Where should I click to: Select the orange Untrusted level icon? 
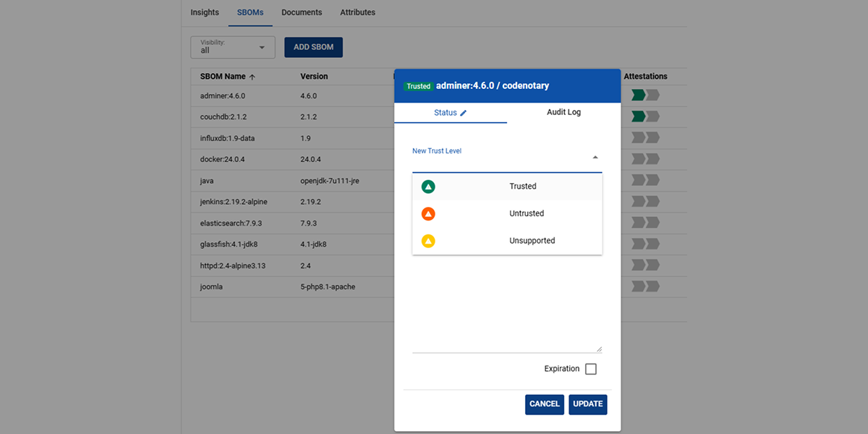[x=428, y=214]
